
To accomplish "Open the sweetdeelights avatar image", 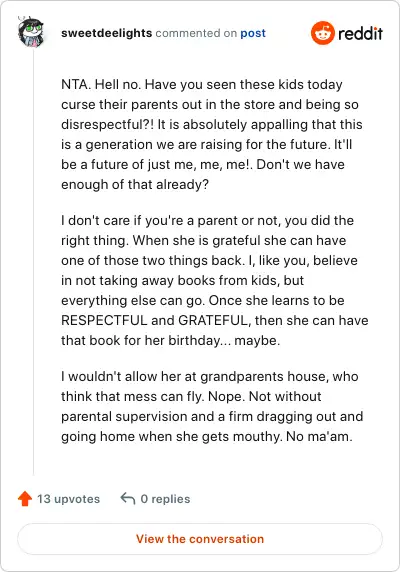I will point(31,32).
